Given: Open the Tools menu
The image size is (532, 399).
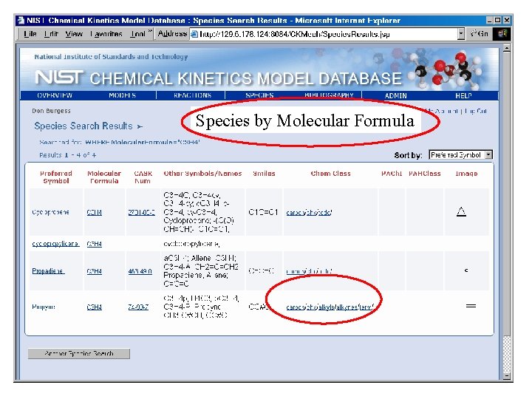Looking at the screenshot, I should coord(137,34).
